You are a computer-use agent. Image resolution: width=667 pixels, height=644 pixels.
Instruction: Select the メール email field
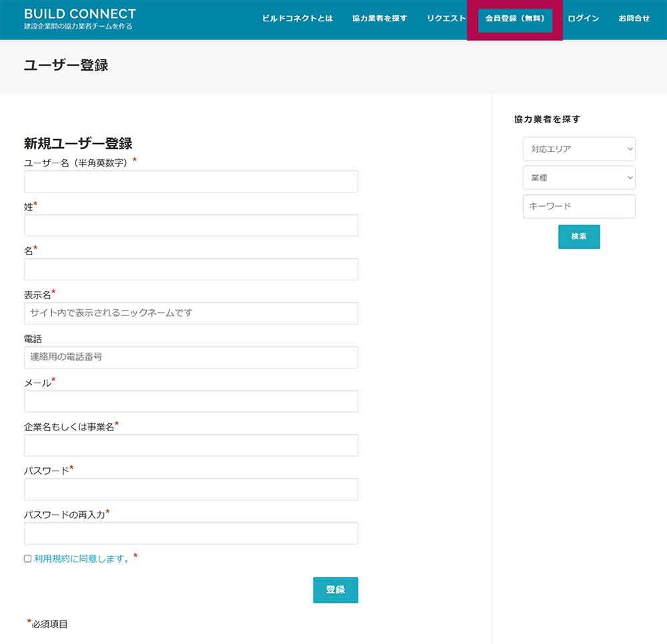coord(190,401)
